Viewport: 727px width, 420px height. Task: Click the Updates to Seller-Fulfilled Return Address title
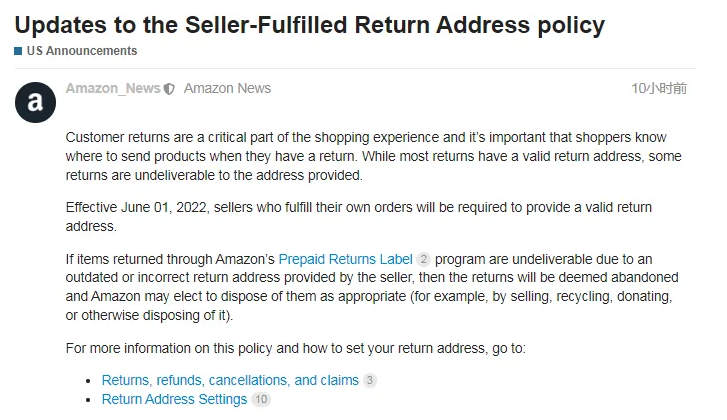(310, 25)
